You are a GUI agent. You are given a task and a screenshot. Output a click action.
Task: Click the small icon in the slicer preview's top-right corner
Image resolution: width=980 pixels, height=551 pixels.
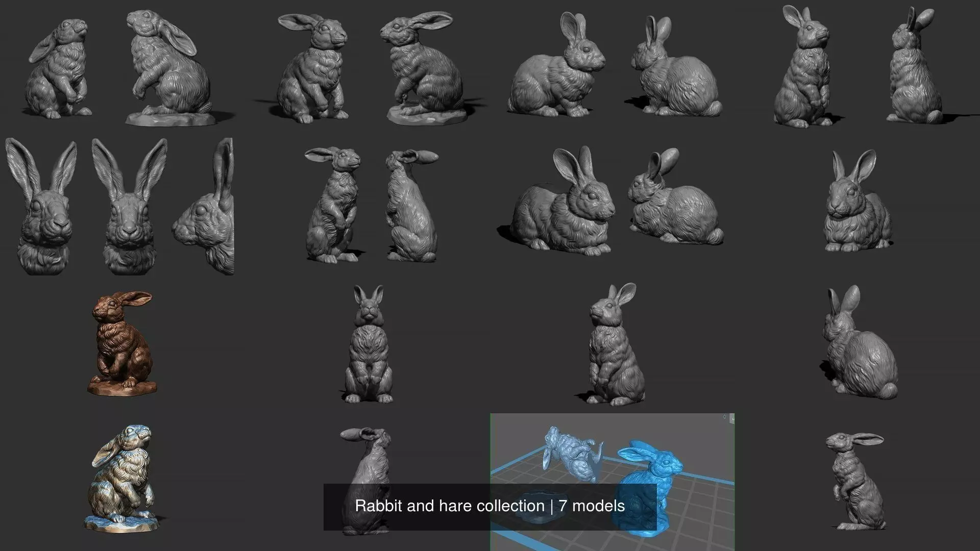[725, 417]
